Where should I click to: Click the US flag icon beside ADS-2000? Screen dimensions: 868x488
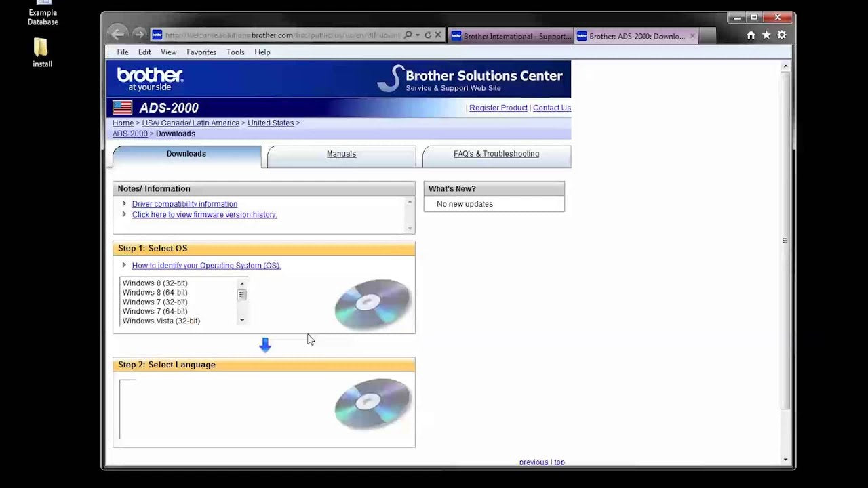(122, 108)
